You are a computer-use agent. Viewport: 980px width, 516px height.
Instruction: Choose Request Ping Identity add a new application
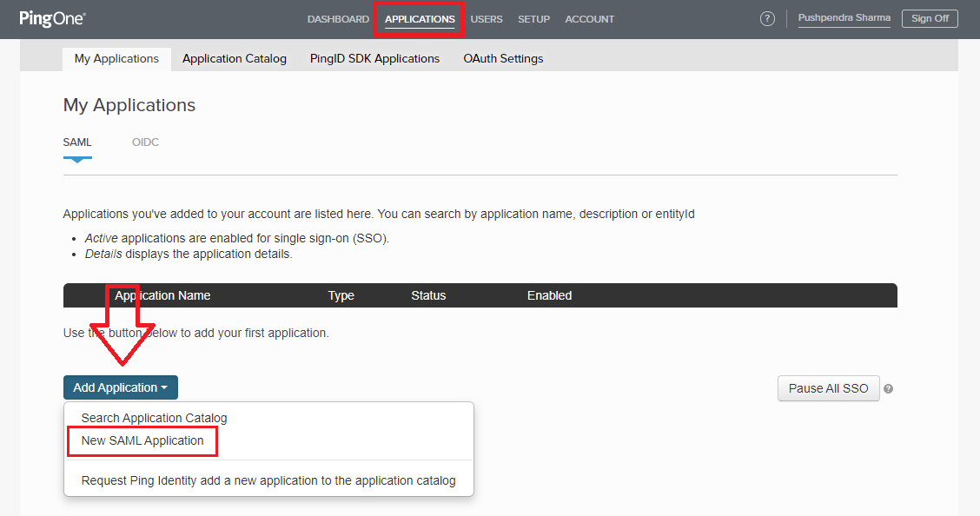(x=268, y=480)
